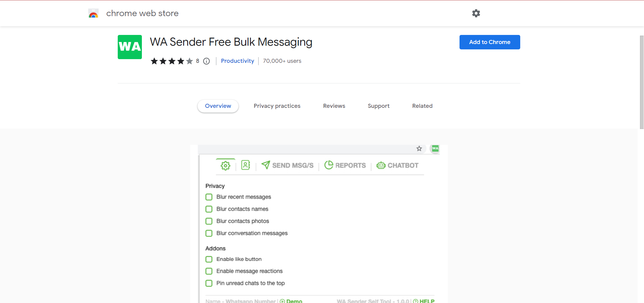The image size is (644, 303).
Task: Click the Add to Chrome button
Action: click(490, 42)
